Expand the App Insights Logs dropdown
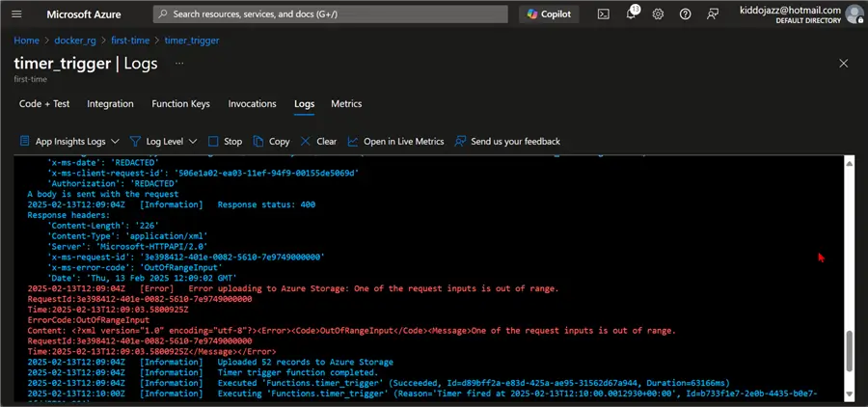Image resolution: width=868 pixels, height=407 pixels. pos(69,141)
